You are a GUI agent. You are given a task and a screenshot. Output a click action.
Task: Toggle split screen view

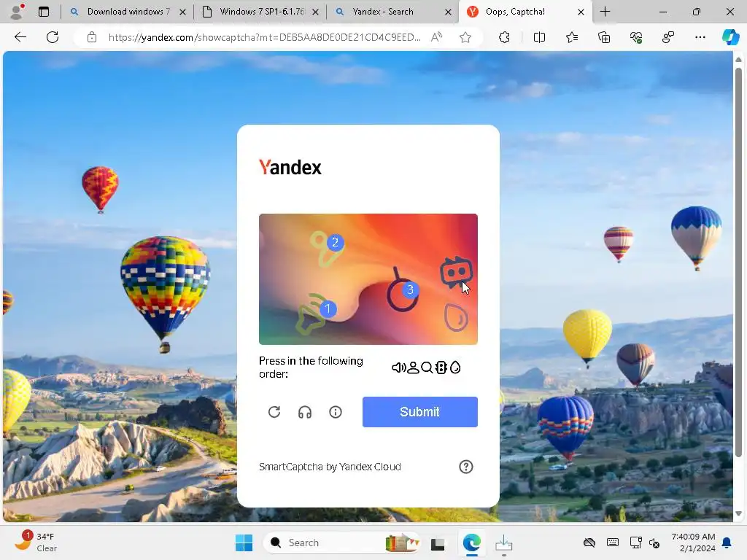(x=539, y=37)
